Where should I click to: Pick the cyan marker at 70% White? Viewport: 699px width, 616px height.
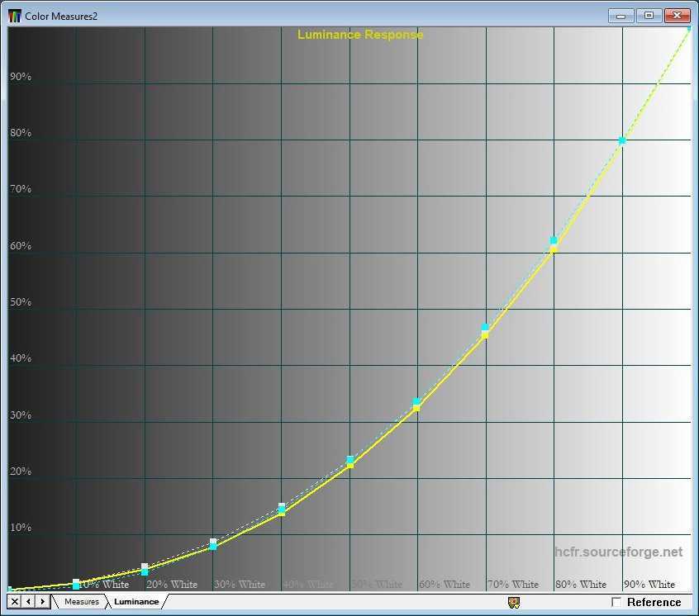coord(485,328)
